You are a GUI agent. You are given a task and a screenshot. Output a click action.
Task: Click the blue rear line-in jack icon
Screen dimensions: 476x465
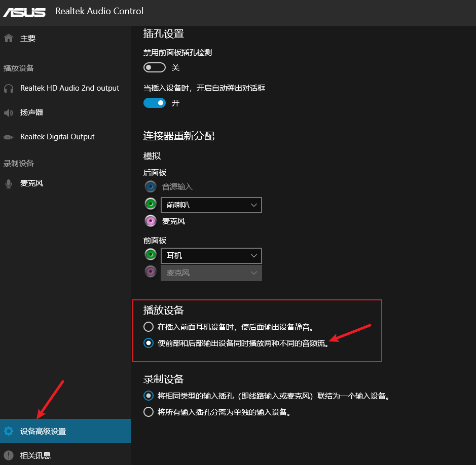[151, 187]
